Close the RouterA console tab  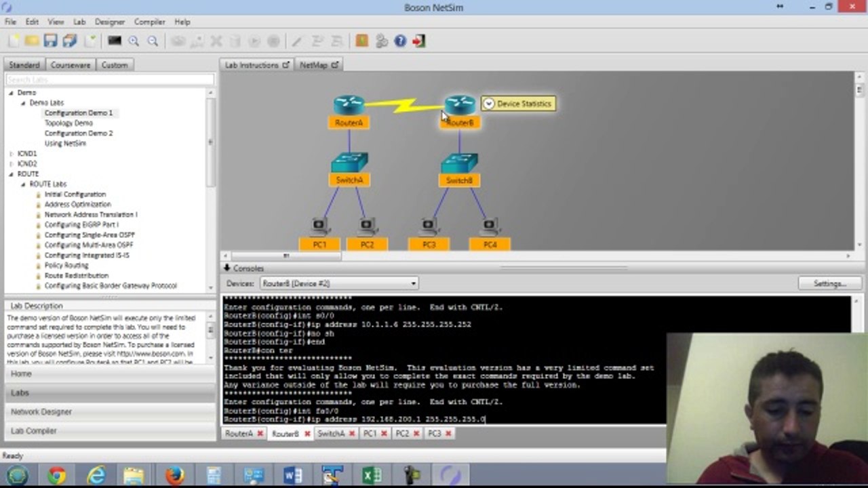point(260,434)
